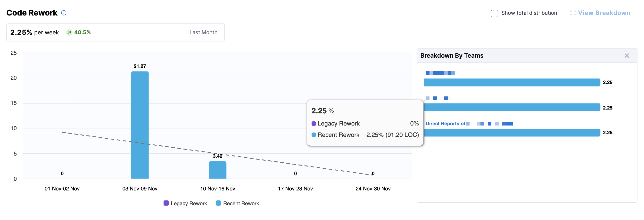The image size is (644, 220).
Task: Click the 2.25% per week summary card
Action: 115,32
